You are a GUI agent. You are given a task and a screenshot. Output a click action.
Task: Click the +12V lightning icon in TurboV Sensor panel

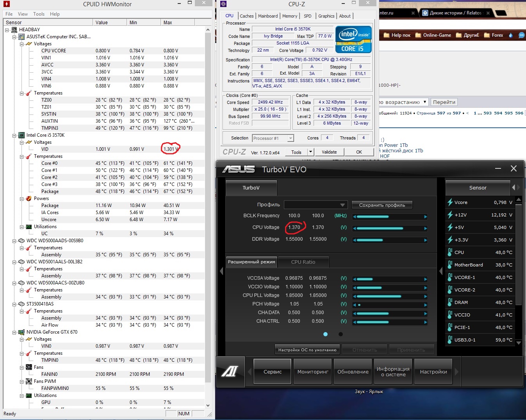450,215
